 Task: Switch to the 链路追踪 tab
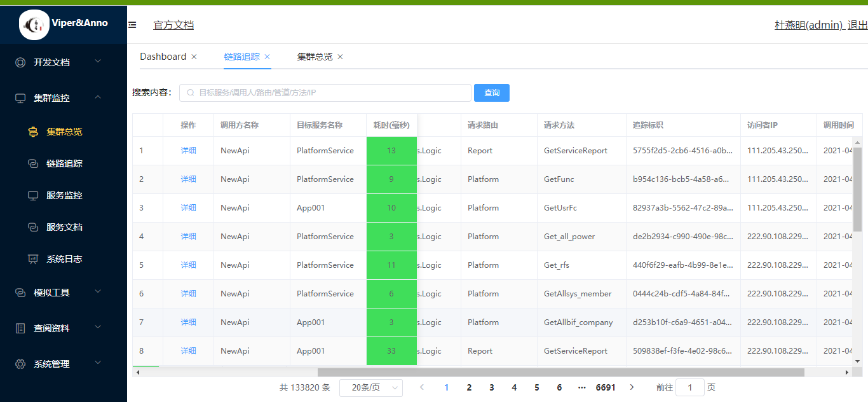coord(242,57)
